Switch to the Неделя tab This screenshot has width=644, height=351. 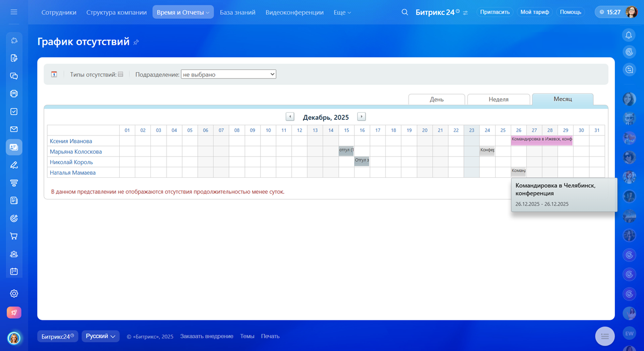click(x=498, y=99)
